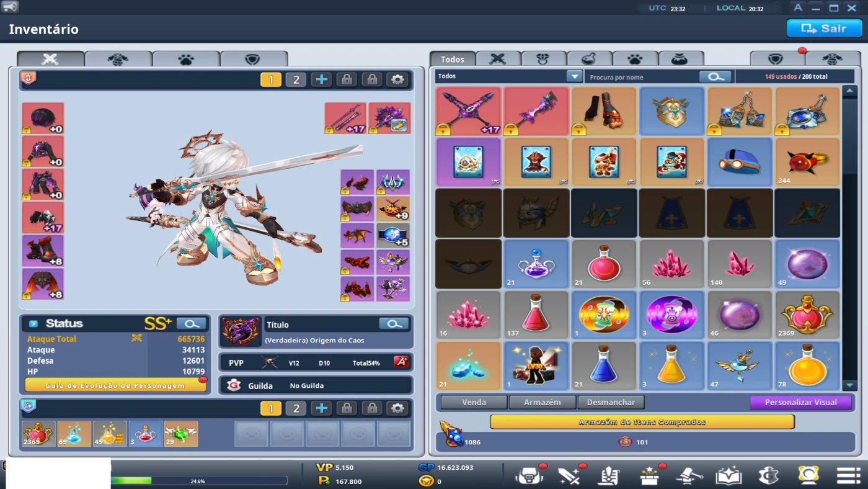Switch to the paw pet tab in character panel
This screenshot has width=868, height=489.
(x=186, y=59)
